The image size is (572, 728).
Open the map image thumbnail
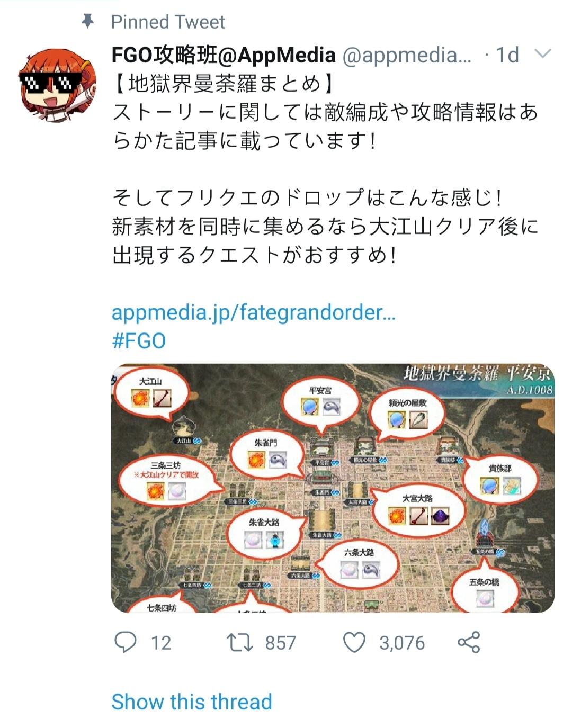tap(333, 488)
